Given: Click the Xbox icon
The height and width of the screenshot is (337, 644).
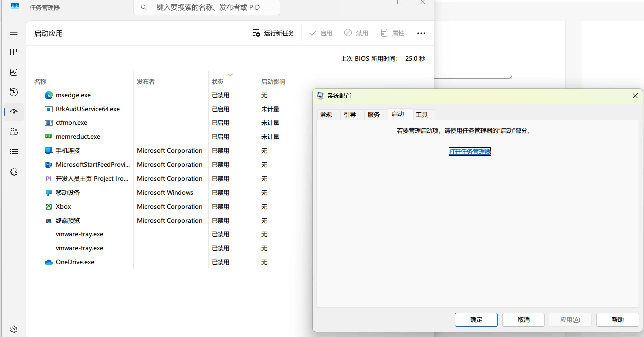Looking at the screenshot, I should [49, 207].
